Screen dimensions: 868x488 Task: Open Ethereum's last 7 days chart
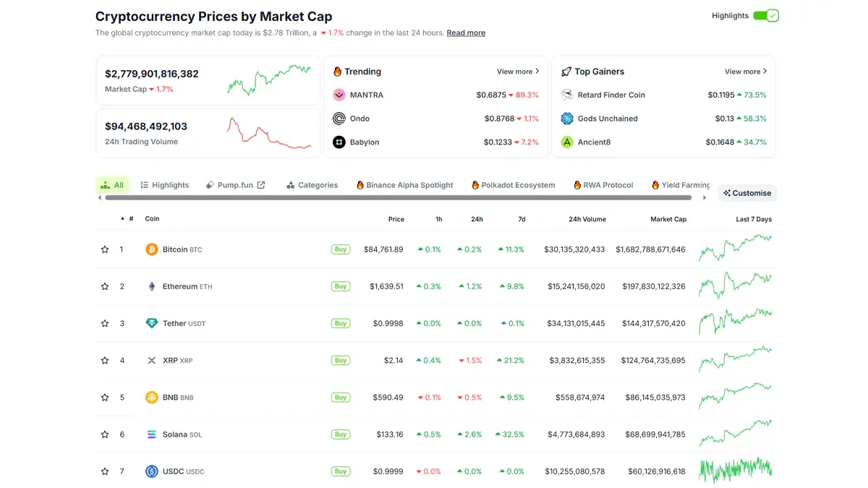click(736, 285)
